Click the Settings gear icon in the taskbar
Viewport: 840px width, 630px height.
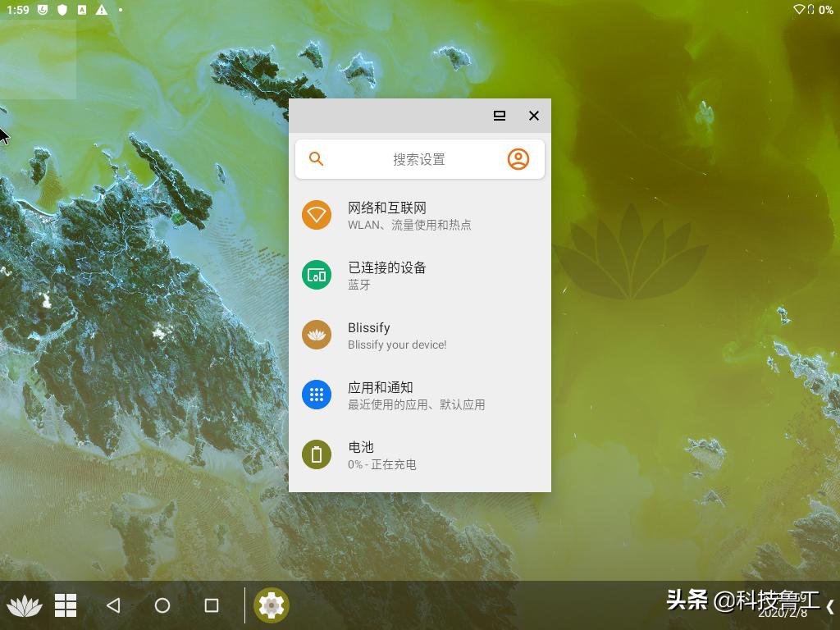point(272,605)
